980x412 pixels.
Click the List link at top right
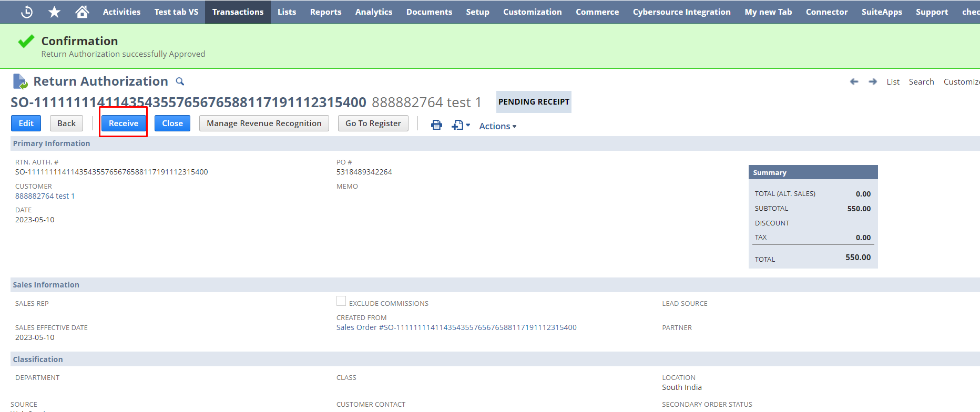(x=893, y=81)
